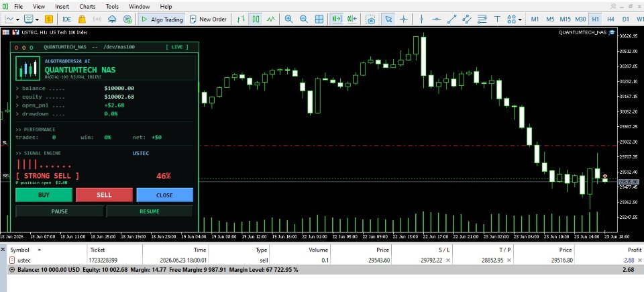Screen dimensions: 644x292
Task: Switch timeframe to D1
Action: pos(625,19)
